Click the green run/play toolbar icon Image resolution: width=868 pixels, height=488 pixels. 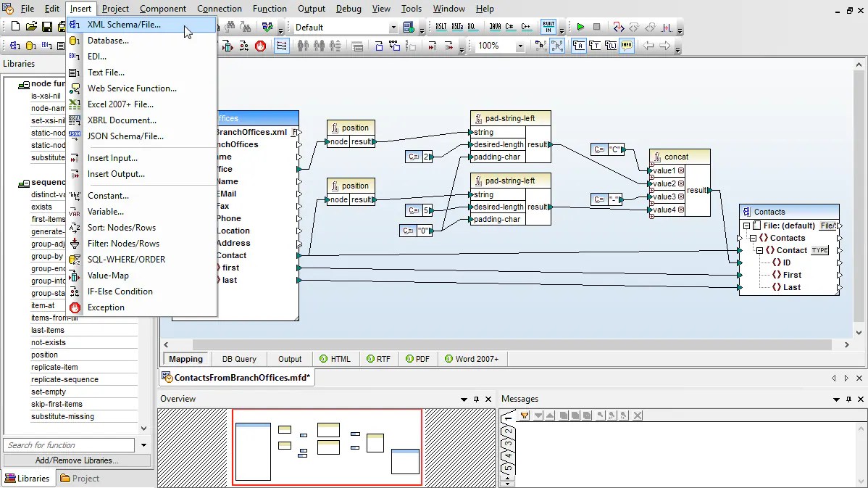(x=580, y=28)
